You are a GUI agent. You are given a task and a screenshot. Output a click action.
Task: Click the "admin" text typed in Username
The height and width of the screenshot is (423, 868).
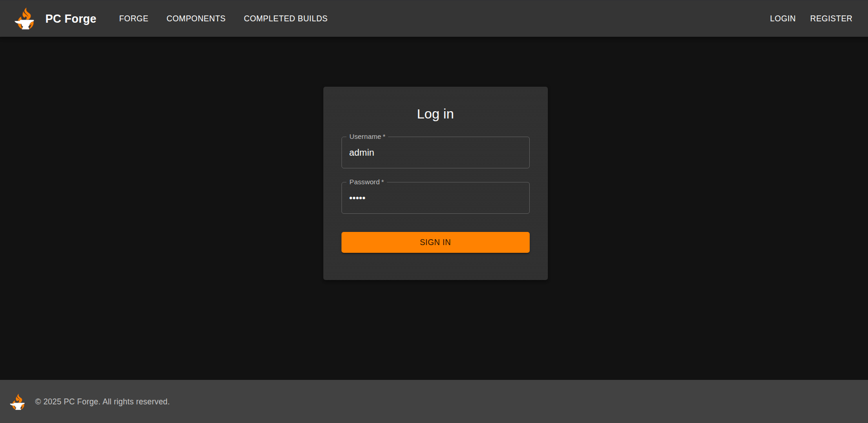[361, 153]
